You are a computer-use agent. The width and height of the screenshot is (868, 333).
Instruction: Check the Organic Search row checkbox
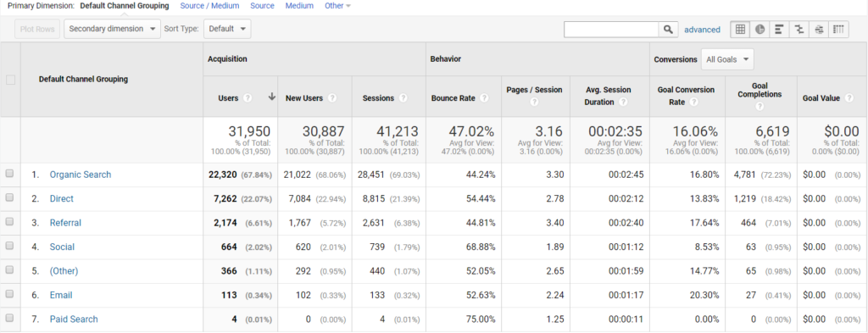point(9,174)
